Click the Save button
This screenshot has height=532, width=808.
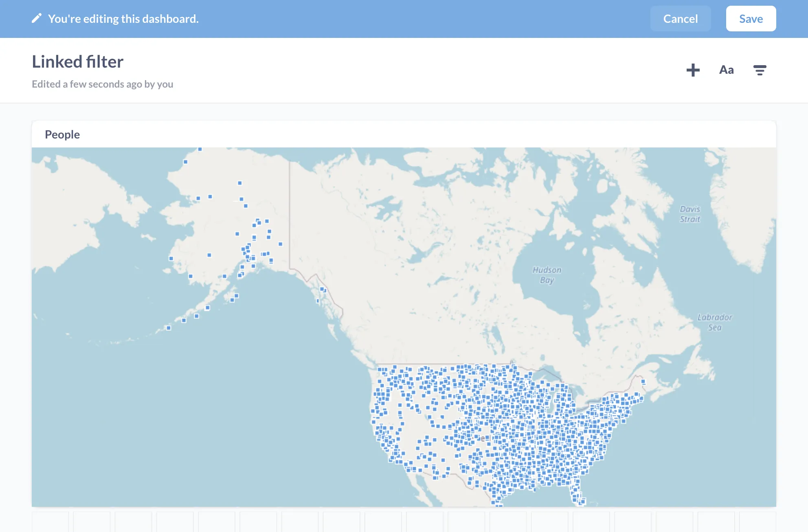[x=751, y=19]
